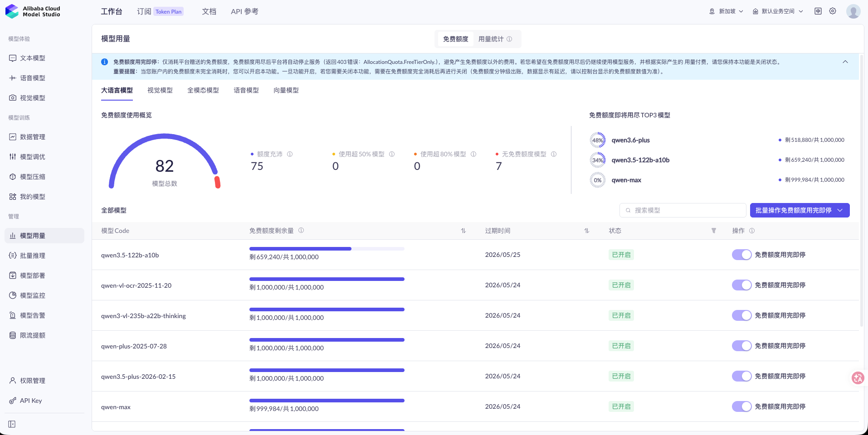Open API Key page in sidebar
Screen dimensions: 868x435
pos(44,401)
